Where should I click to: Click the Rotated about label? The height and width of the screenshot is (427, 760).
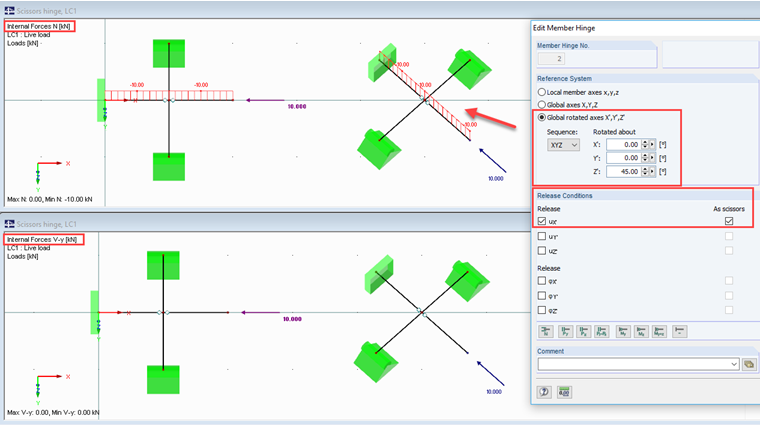[614, 132]
